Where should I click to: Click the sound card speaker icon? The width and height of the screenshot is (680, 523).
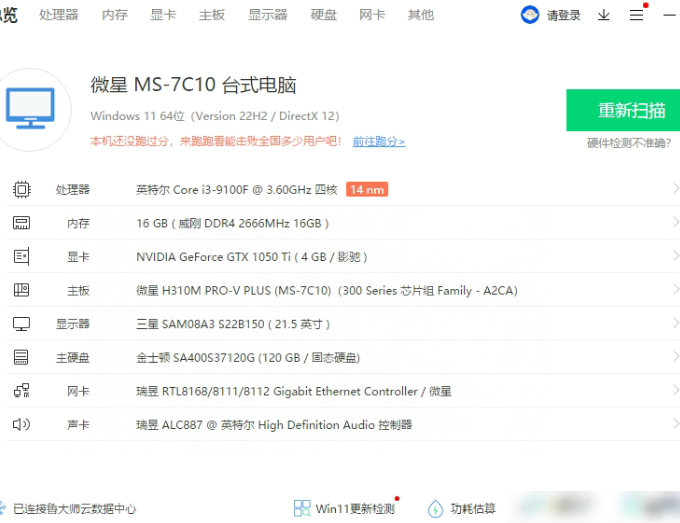point(21,424)
